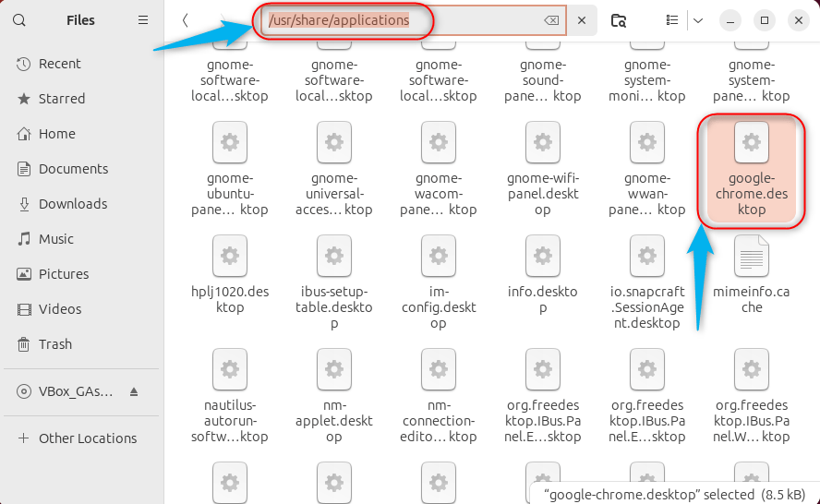The image size is (820, 504).
Task: Select gnome-wwan-panel desktop file icon
Action: [647, 142]
